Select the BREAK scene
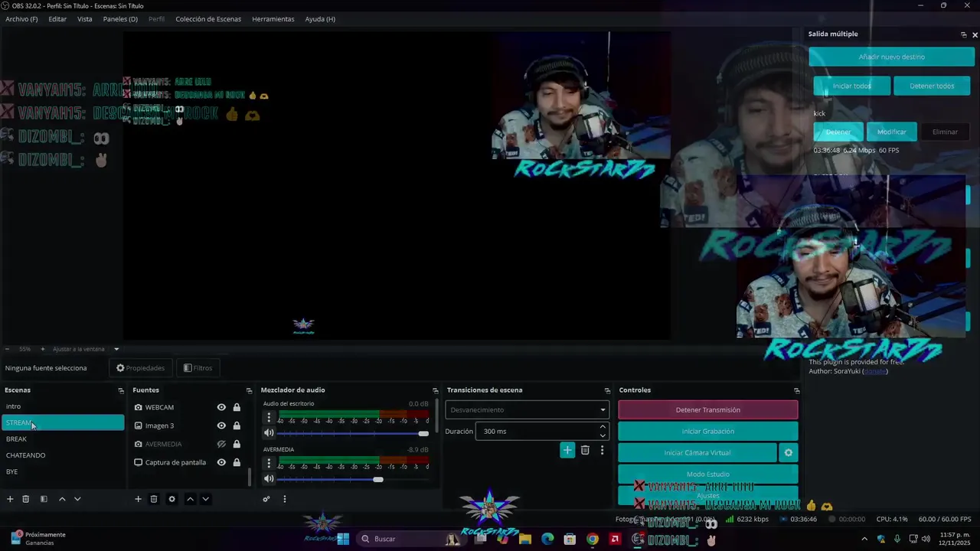Screen dimensions: 980x551 point(63,439)
